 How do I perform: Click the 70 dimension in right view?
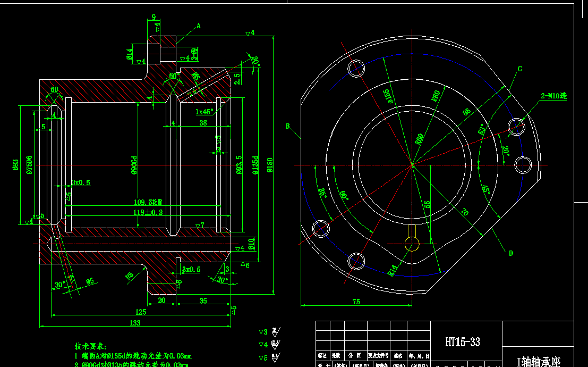(x=465, y=212)
